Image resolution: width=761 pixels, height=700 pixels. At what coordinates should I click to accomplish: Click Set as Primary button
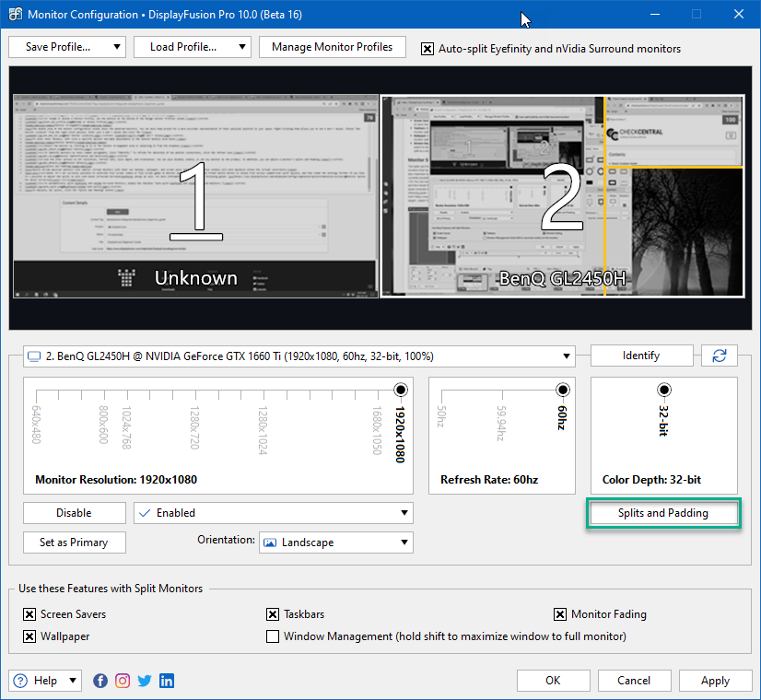click(x=75, y=542)
